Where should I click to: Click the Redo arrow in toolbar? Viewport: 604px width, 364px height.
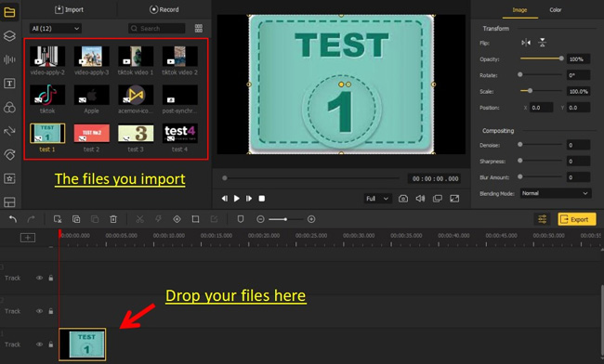(31, 219)
